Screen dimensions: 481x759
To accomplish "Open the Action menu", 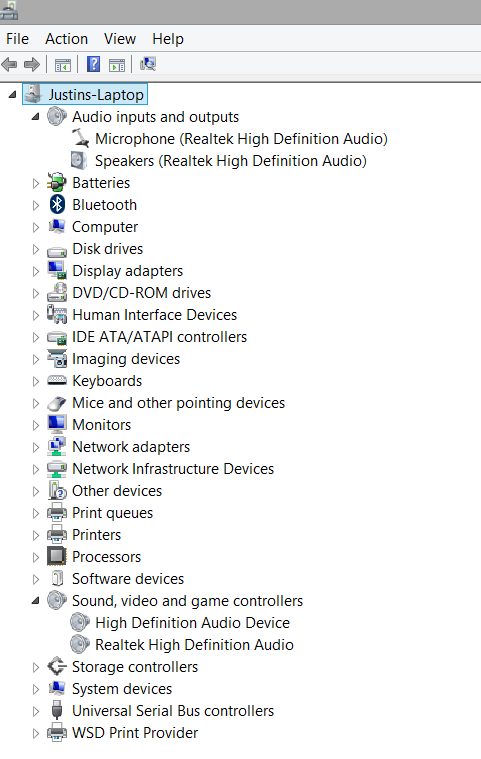I will coord(66,39).
